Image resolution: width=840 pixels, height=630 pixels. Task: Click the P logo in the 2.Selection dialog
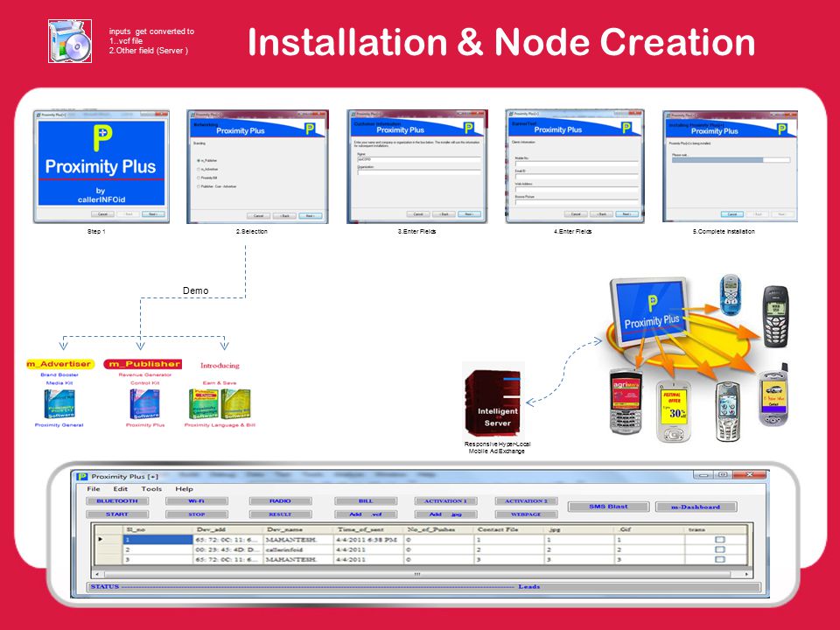pos(310,129)
